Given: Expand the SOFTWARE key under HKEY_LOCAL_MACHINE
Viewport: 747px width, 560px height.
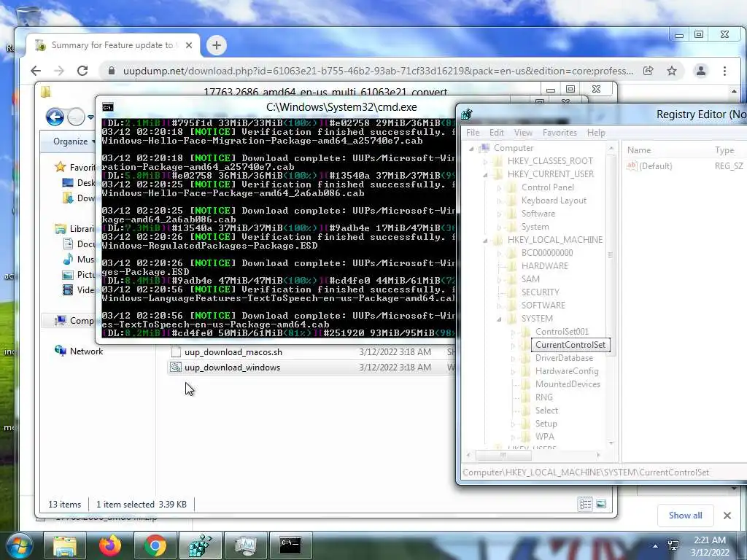Looking at the screenshot, I should click(499, 306).
